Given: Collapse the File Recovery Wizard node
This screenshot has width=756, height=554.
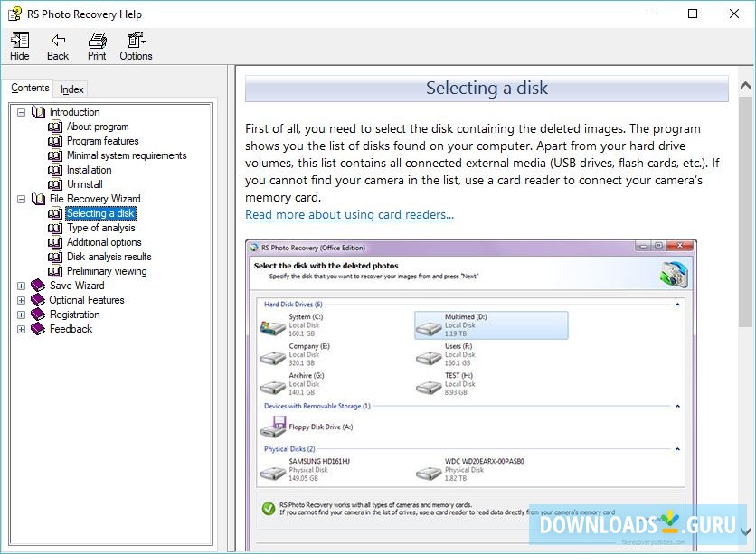Looking at the screenshot, I should coord(21,199).
